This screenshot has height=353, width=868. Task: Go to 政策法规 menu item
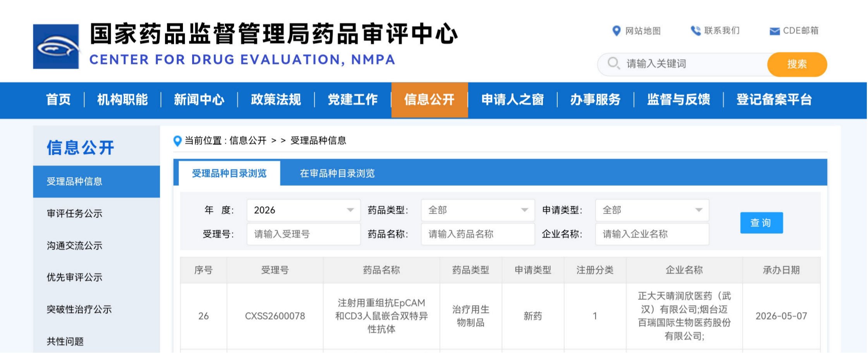coord(276,100)
